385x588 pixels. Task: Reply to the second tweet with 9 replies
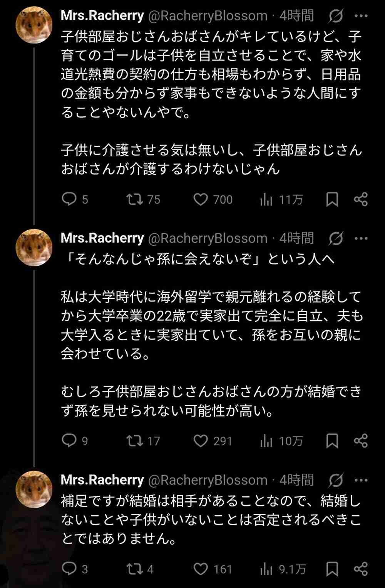(70, 441)
